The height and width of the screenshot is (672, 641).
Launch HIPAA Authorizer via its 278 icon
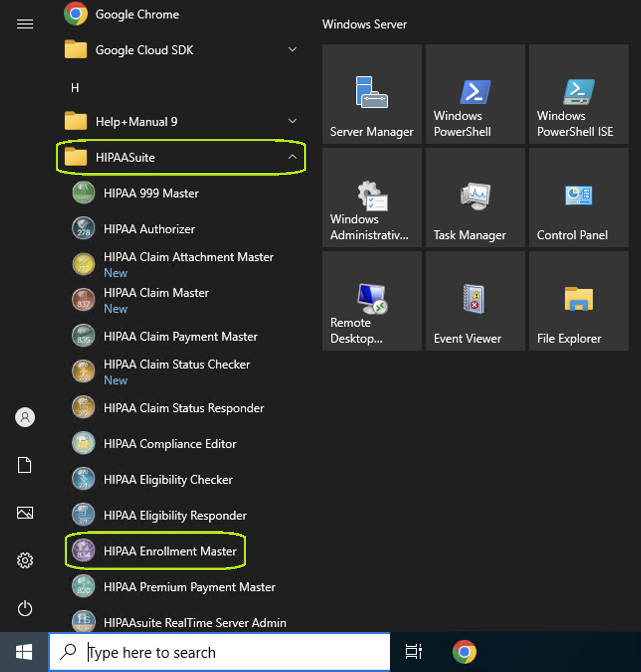[x=84, y=229]
